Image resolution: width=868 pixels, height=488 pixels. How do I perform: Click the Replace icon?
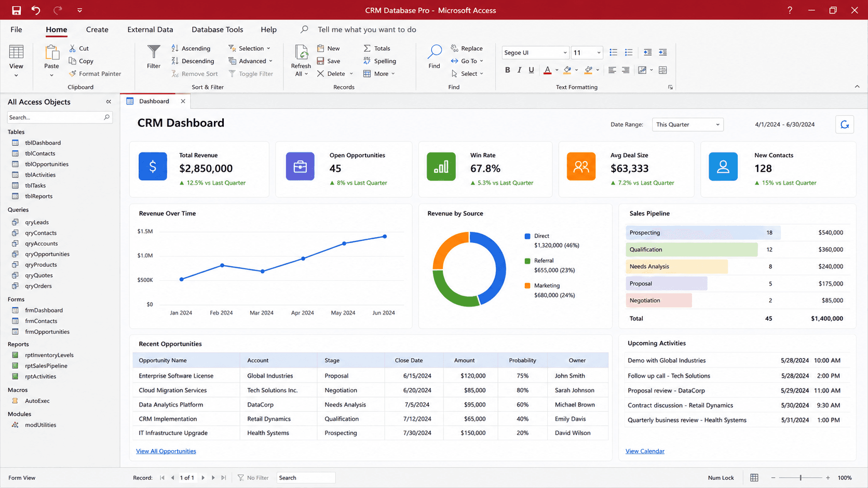pyautogui.click(x=455, y=48)
